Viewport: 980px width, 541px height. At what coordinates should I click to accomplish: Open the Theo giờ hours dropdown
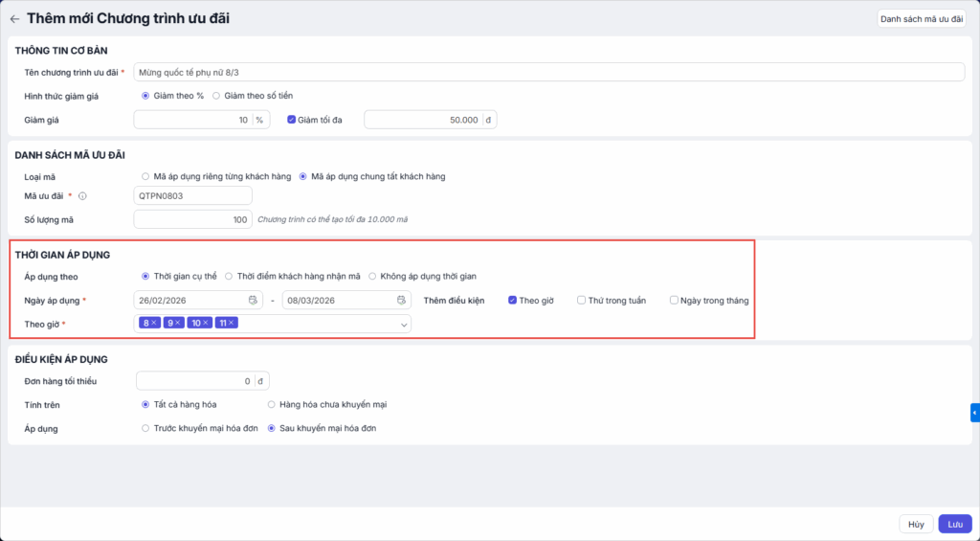click(403, 325)
